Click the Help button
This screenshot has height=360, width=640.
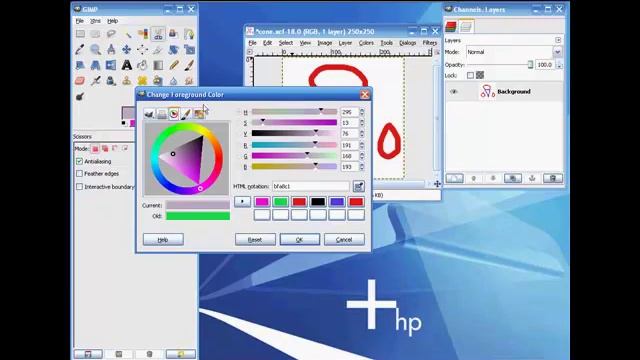[x=163, y=240]
